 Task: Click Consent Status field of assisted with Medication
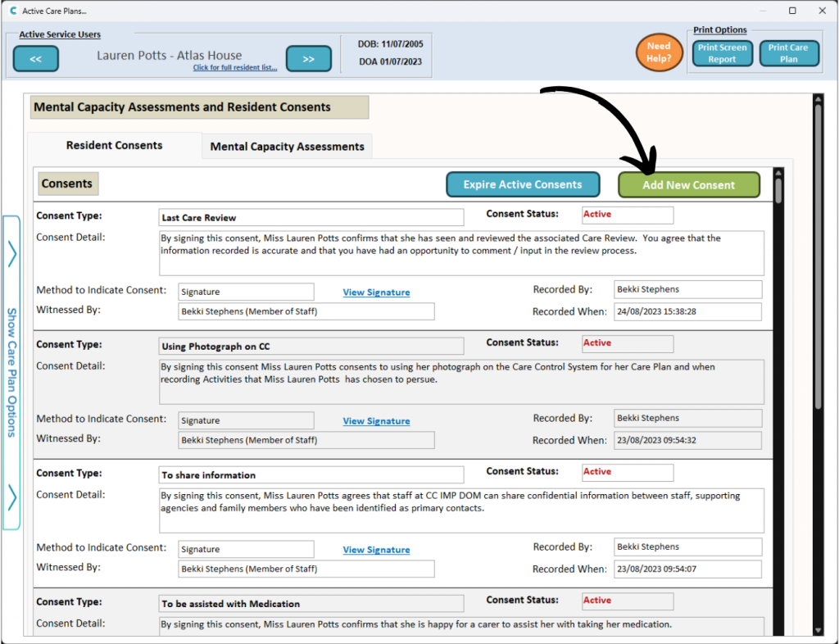[628, 601]
